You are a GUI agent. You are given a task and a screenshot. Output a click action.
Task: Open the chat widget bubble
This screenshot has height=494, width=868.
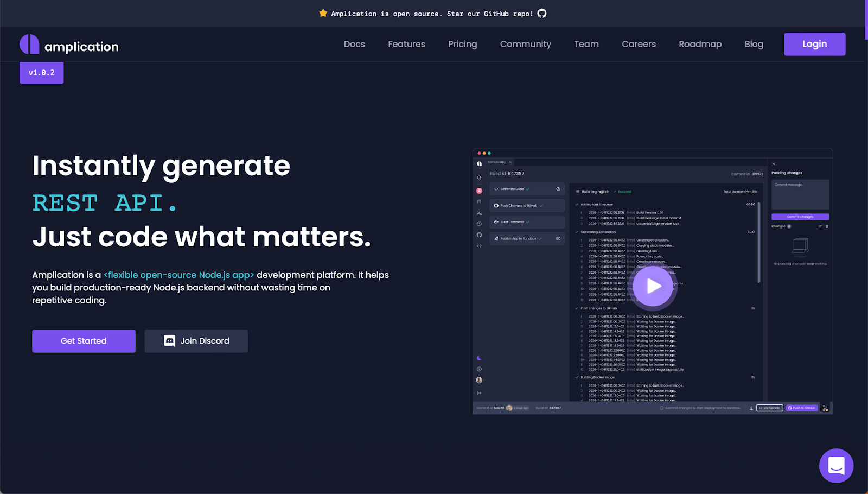(836, 465)
